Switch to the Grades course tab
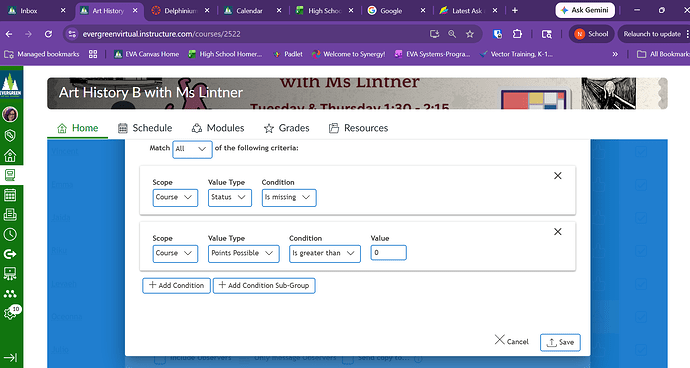Screen dimensions: 690x368 tap(286, 128)
